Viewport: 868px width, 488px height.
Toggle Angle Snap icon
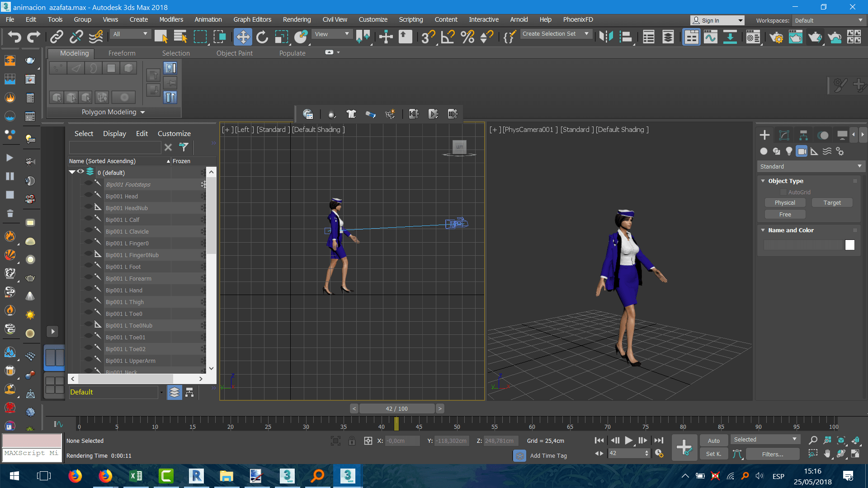447,37
